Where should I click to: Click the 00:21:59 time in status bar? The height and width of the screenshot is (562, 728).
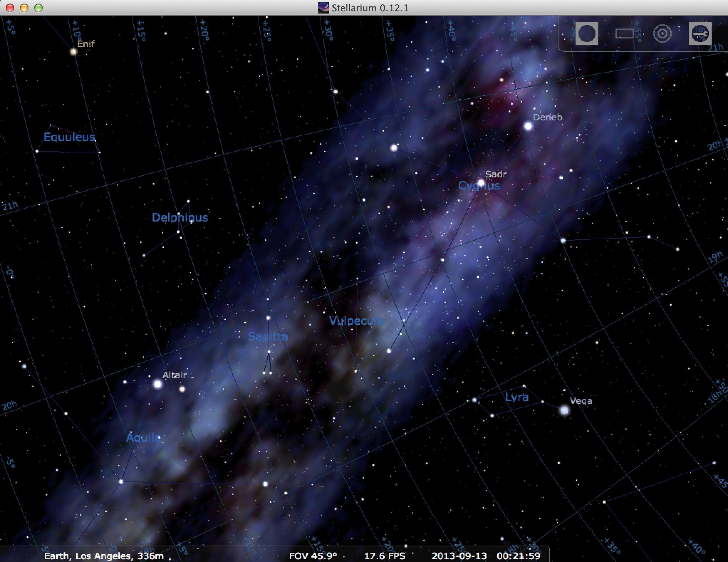pyautogui.click(x=519, y=556)
